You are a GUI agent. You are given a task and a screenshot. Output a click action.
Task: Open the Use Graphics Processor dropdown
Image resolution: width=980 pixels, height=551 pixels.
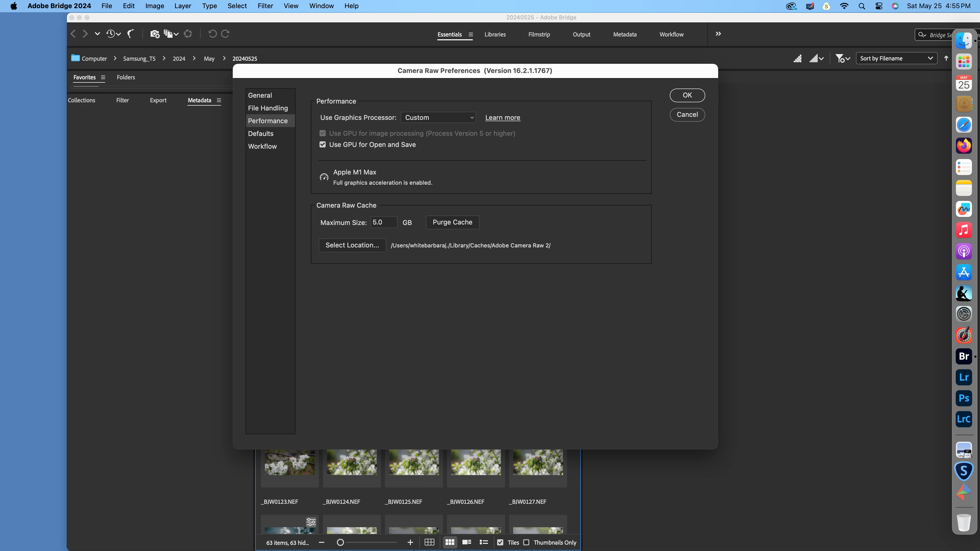pyautogui.click(x=438, y=118)
